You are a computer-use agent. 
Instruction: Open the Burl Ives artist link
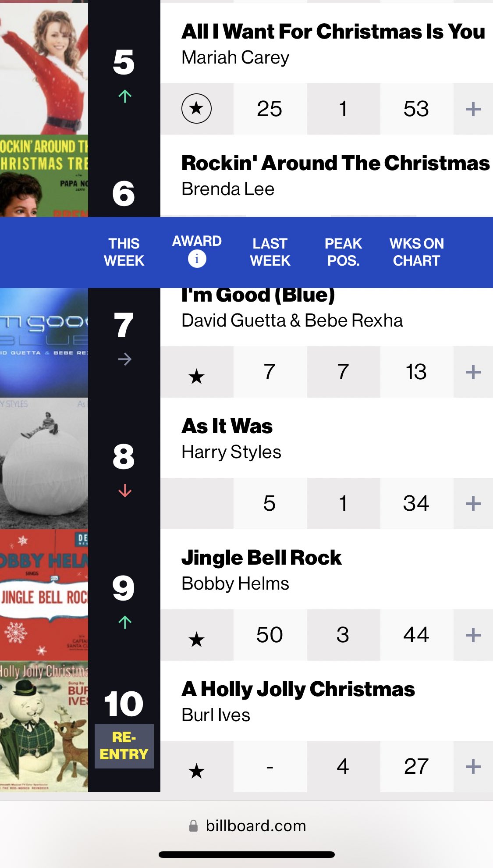pyautogui.click(x=216, y=715)
